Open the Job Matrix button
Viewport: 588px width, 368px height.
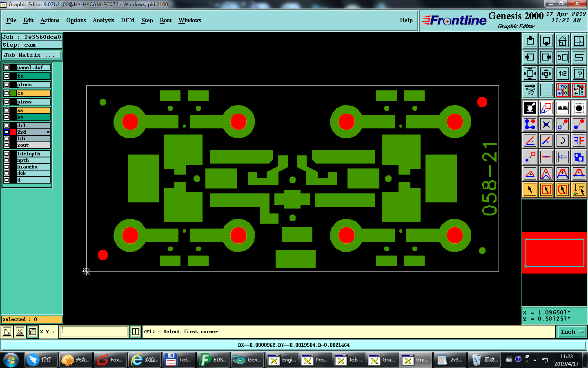pyautogui.click(x=32, y=55)
